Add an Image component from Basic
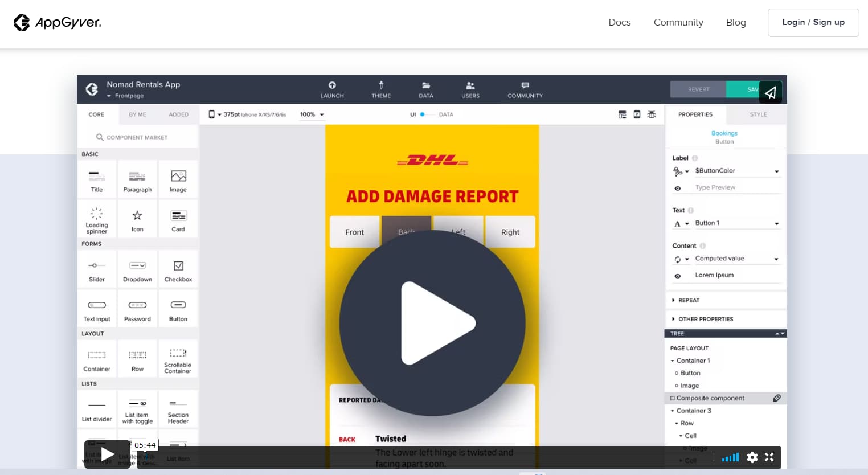 (178, 179)
